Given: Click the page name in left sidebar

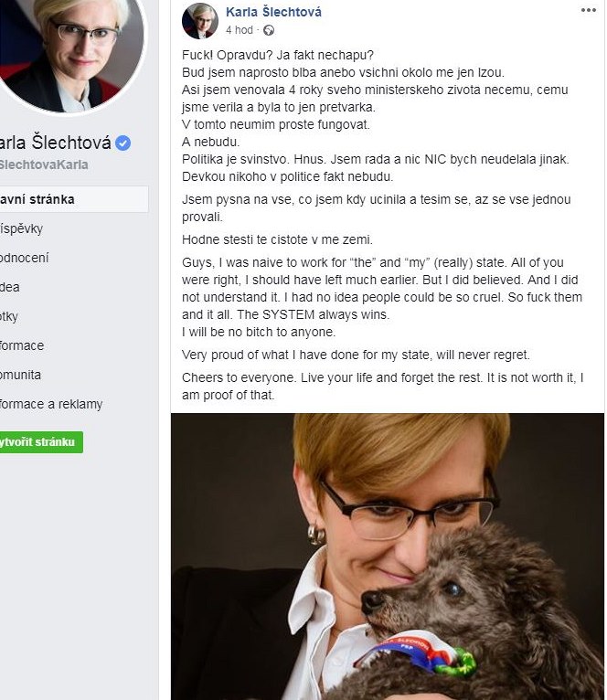Looking at the screenshot, I should pyautogui.click(x=56, y=143).
